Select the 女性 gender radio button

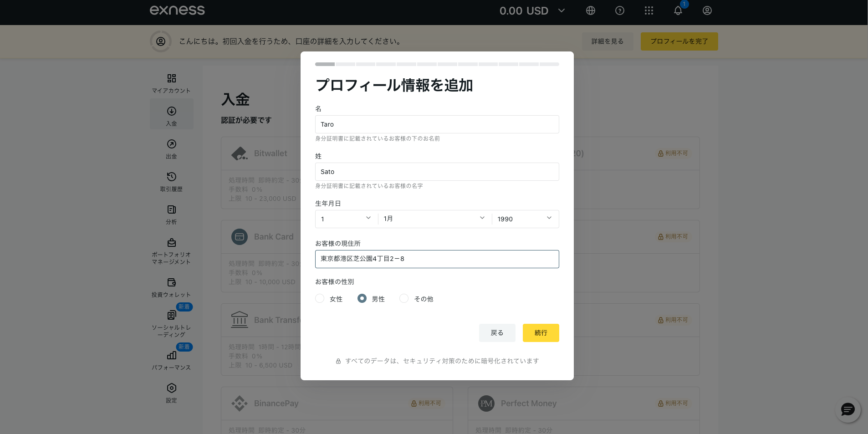point(320,298)
